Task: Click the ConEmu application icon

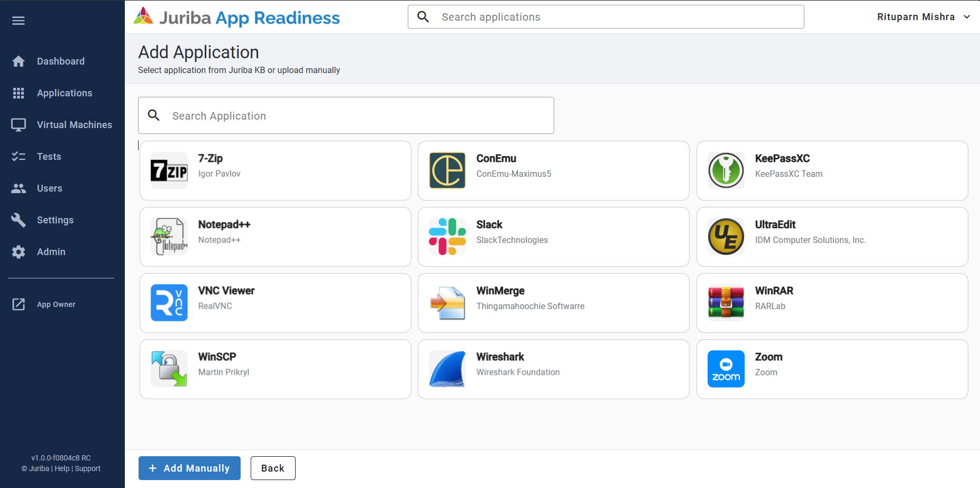Action: click(x=447, y=170)
